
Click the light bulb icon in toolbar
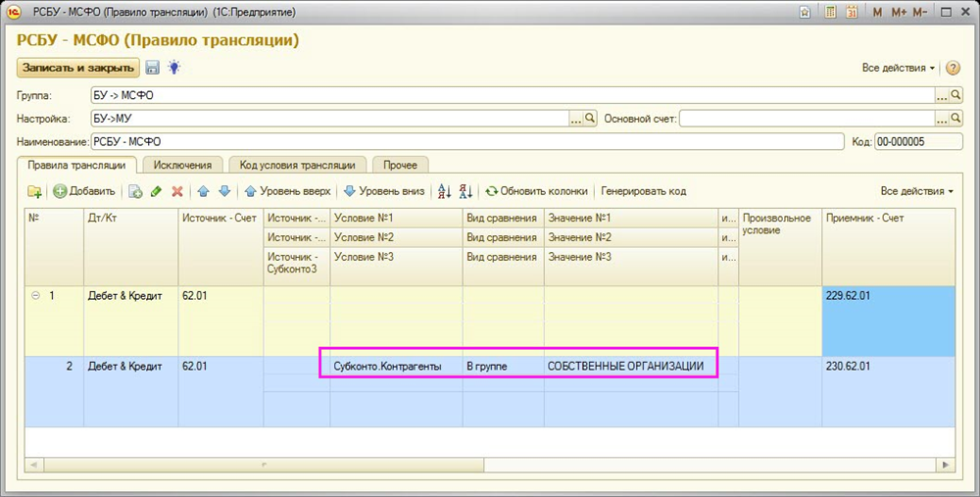[x=173, y=68]
